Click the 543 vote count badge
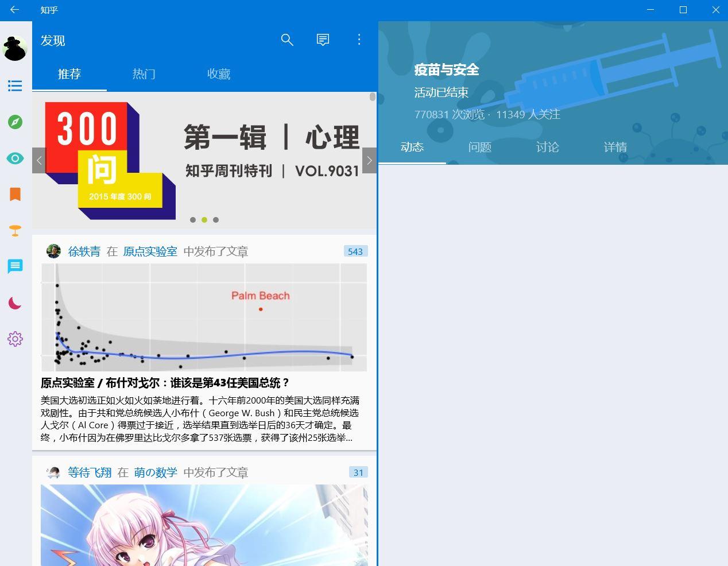This screenshot has height=566, width=728. click(x=355, y=251)
